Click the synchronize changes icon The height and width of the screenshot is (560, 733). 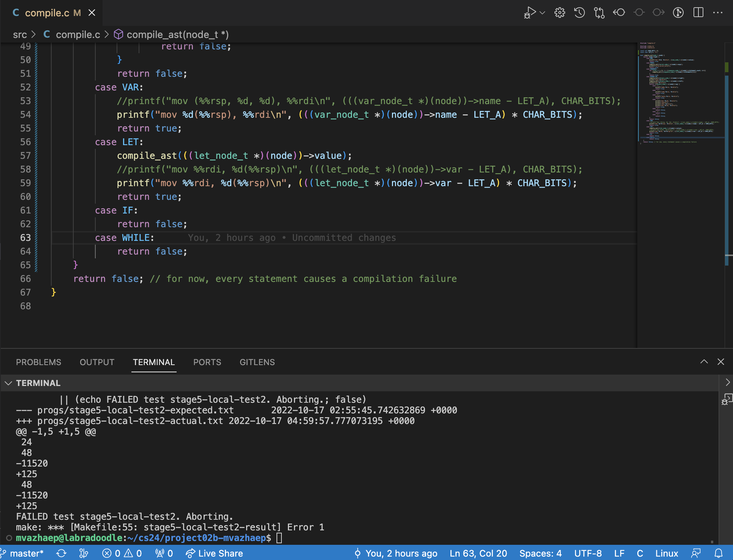(61, 553)
